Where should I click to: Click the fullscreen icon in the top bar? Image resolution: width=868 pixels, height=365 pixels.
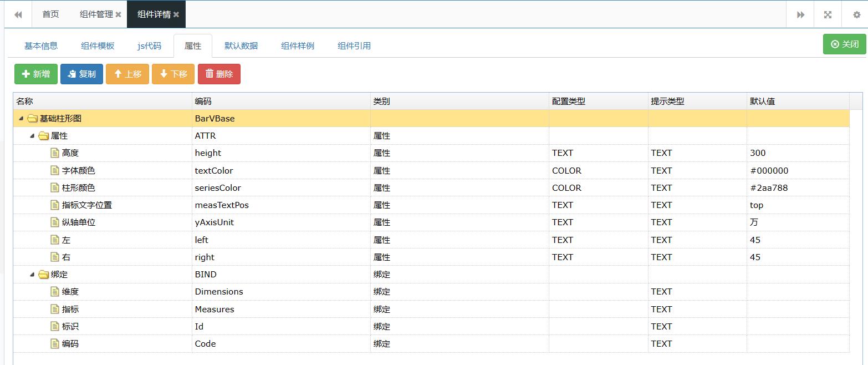coord(827,14)
